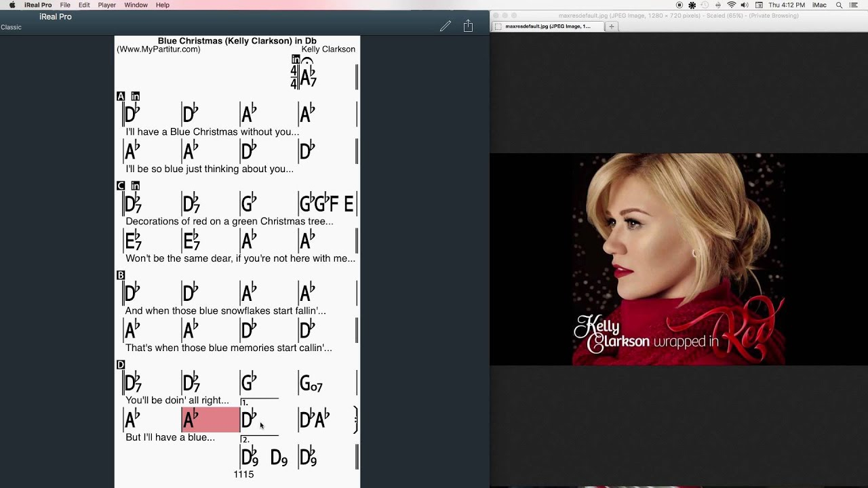Click the '(Www.MyPartitur.com)' text

click(x=159, y=49)
